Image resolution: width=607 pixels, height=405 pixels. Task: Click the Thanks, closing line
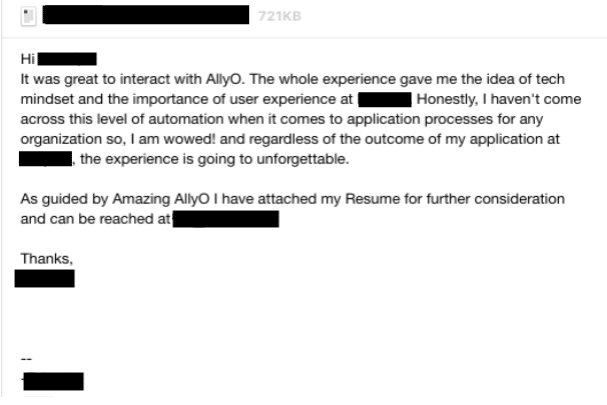[x=47, y=259]
